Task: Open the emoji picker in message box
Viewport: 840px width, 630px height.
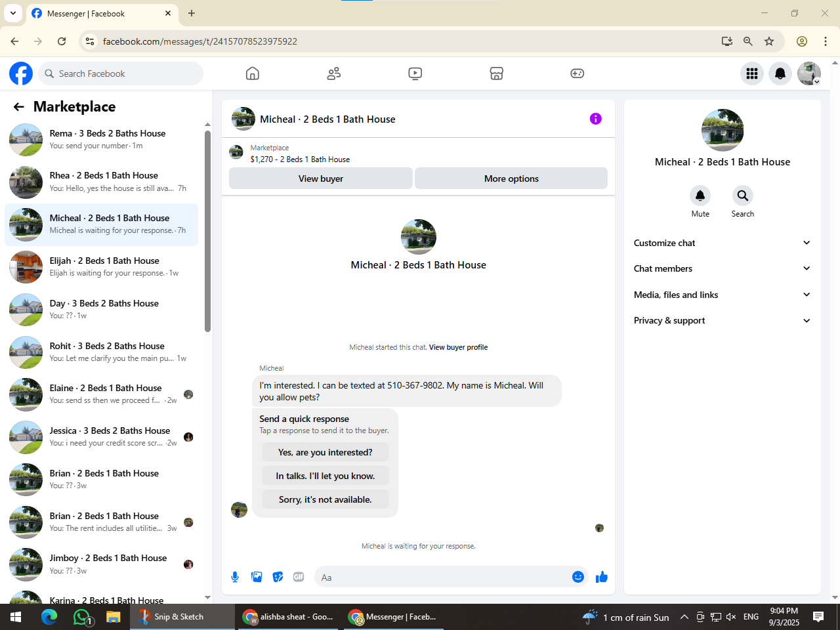Action: 578,577
